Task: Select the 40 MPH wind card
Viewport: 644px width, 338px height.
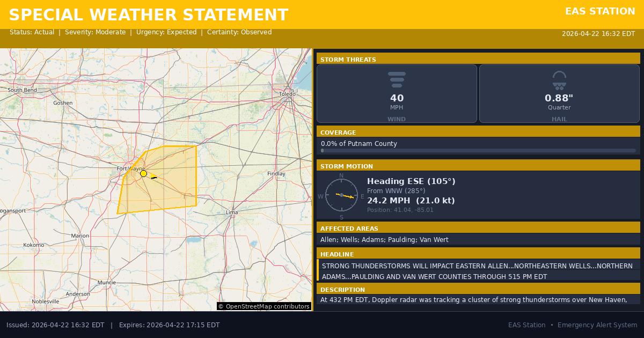Action: pyautogui.click(x=397, y=94)
